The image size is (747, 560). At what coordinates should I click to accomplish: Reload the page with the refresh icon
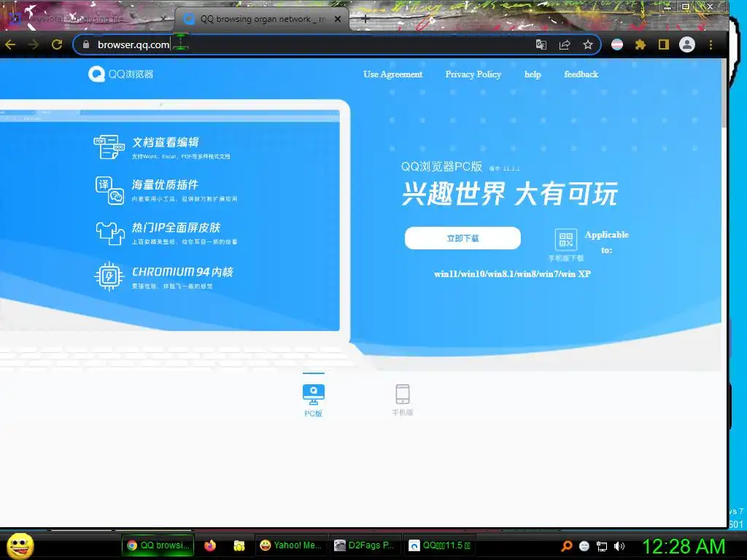click(57, 44)
